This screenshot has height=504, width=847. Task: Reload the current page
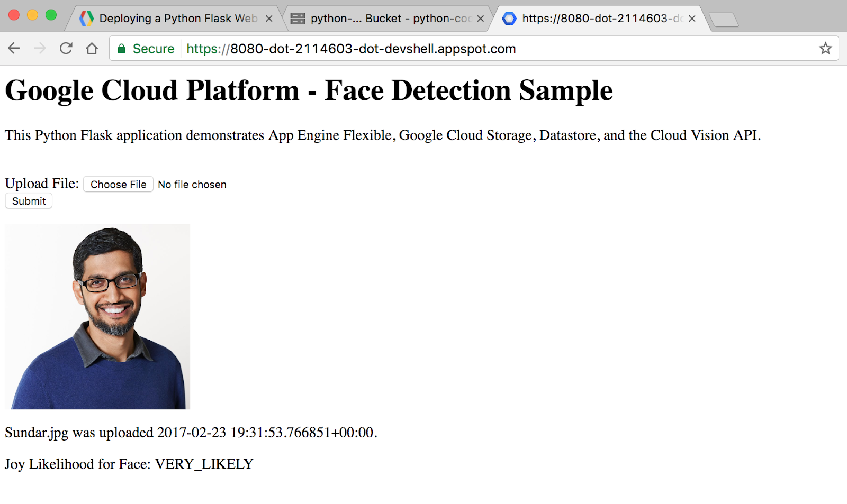[x=66, y=48]
